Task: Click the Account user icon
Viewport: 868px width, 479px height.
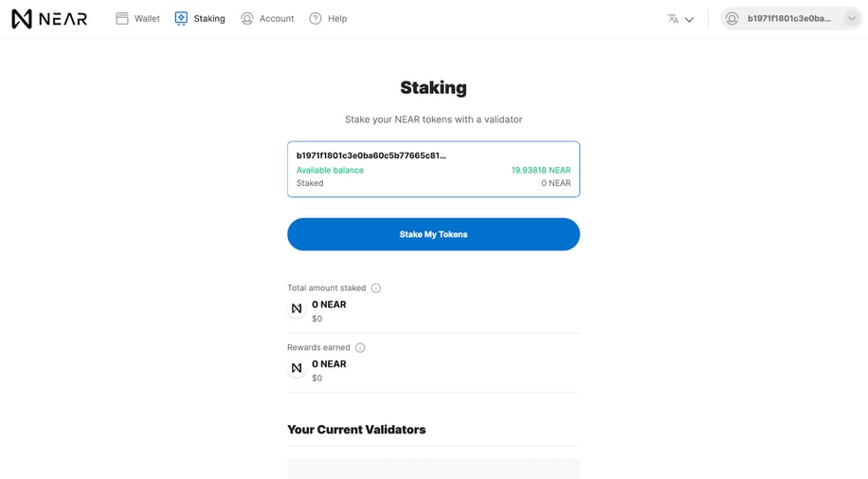Action: [x=247, y=18]
